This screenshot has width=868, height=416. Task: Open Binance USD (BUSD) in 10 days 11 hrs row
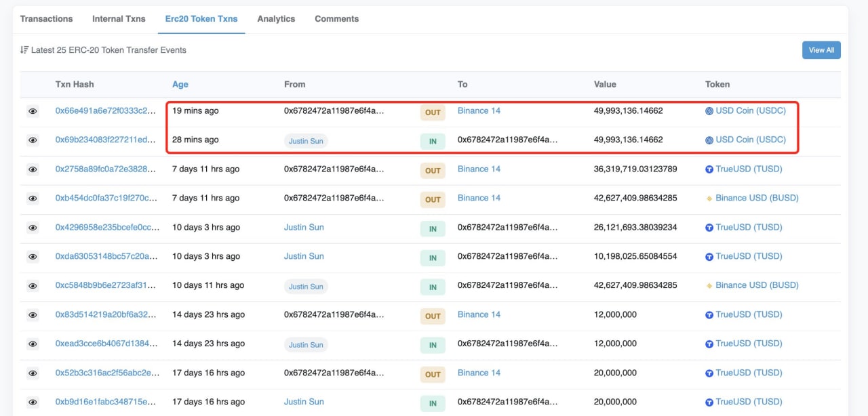(x=757, y=285)
